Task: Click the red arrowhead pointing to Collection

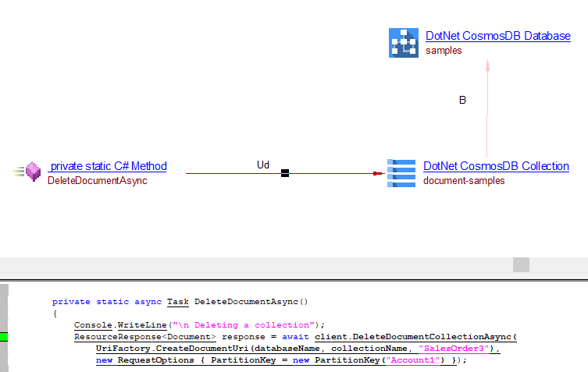Action: (x=380, y=173)
